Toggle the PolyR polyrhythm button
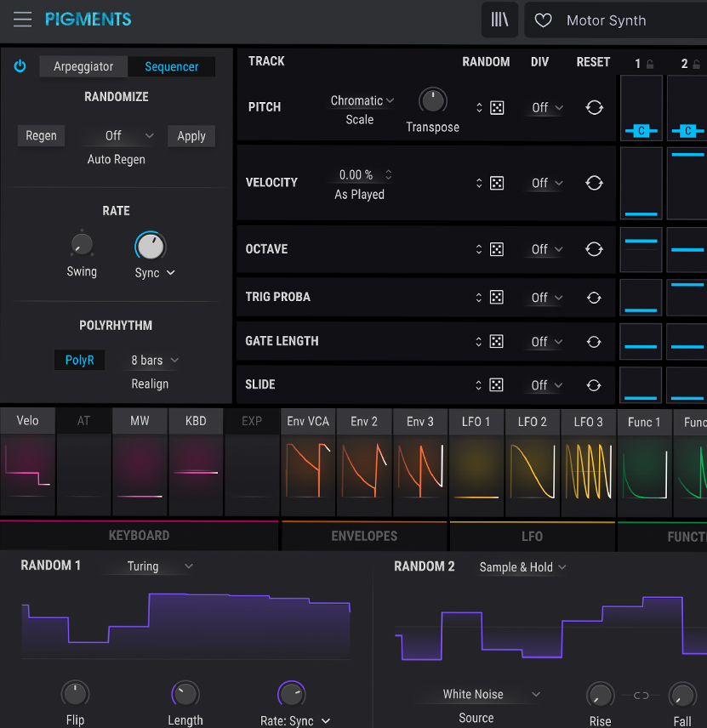The width and height of the screenshot is (707, 728). click(x=79, y=360)
